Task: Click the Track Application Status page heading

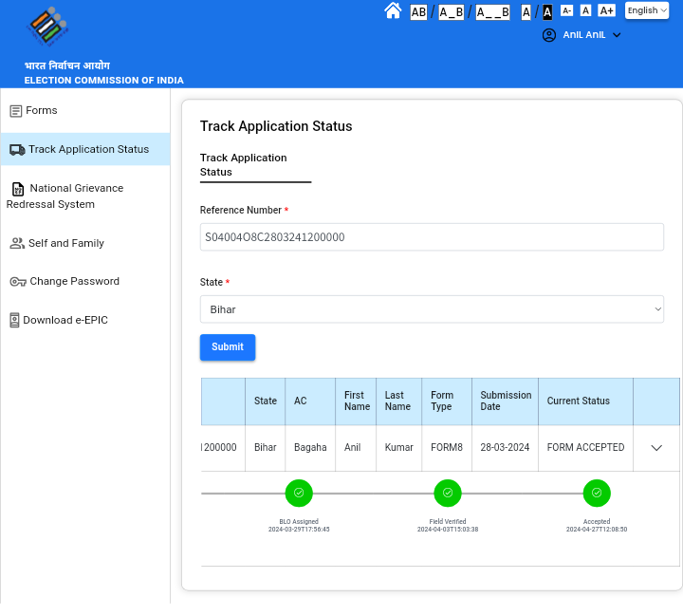Action: click(x=276, y=126)
